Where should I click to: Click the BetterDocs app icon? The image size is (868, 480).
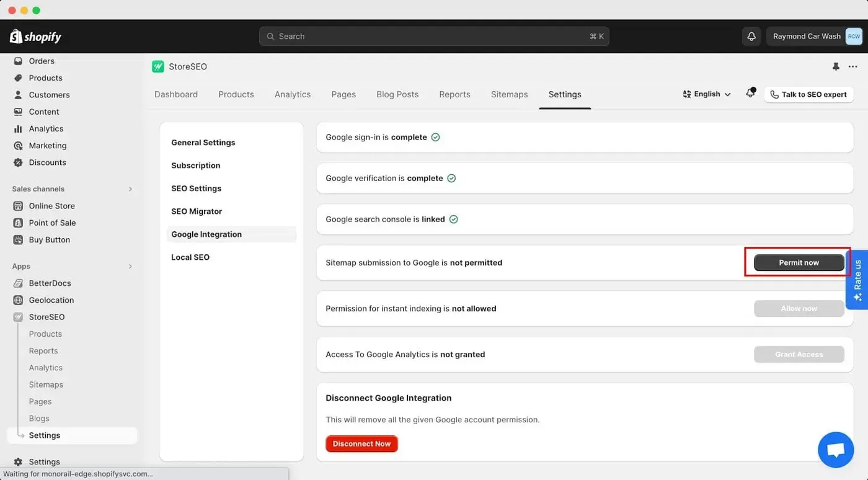[18, 283]
